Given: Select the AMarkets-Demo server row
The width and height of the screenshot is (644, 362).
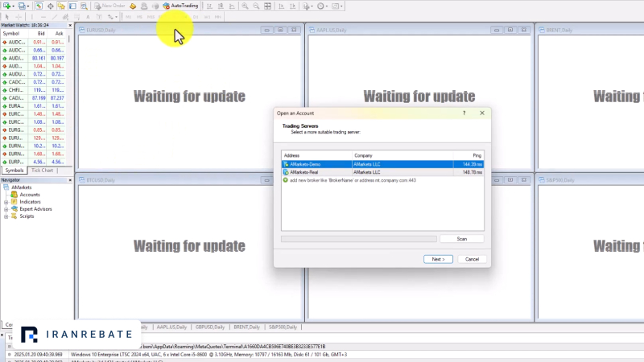Looking at the screenshot, I should 383,164.
